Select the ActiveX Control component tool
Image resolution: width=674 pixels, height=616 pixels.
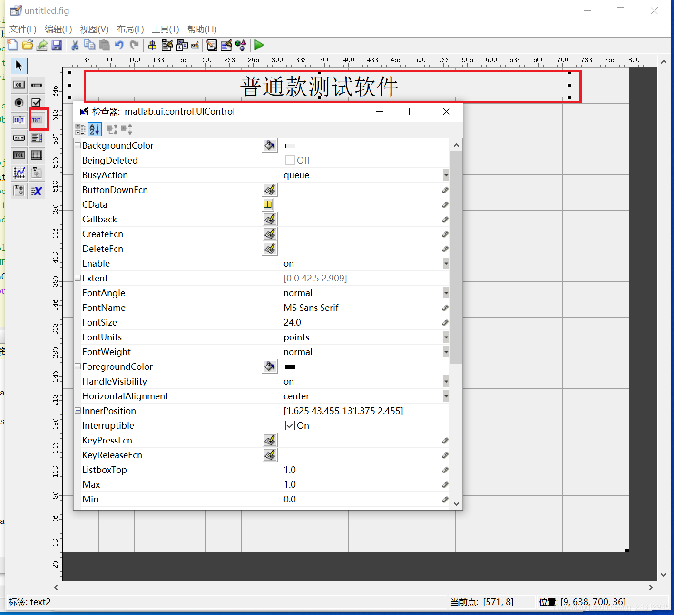tap(37, 191)
